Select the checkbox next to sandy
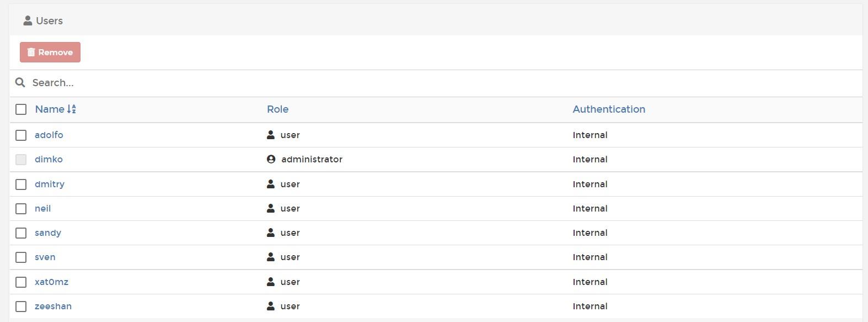This screenshot has height=322, width=868. [21, 233]
